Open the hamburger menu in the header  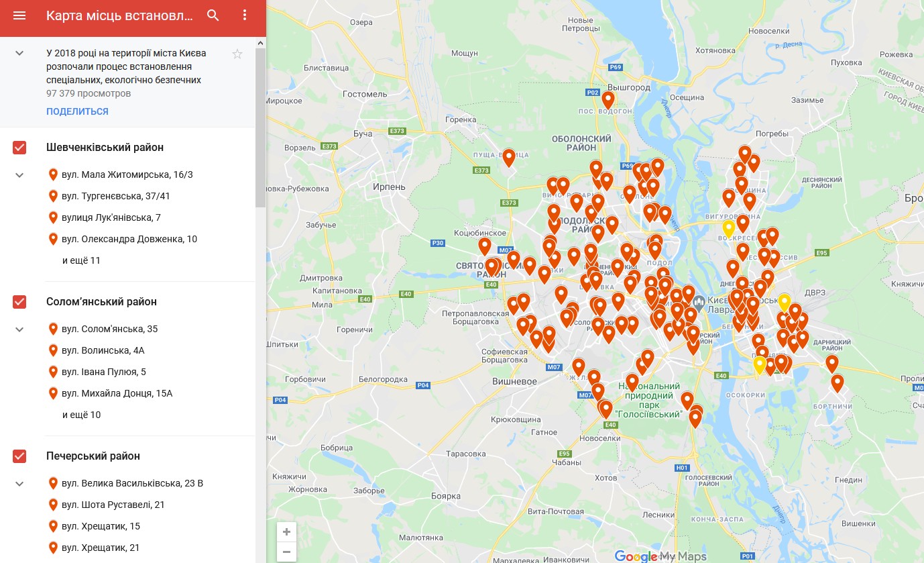[19, 15]
